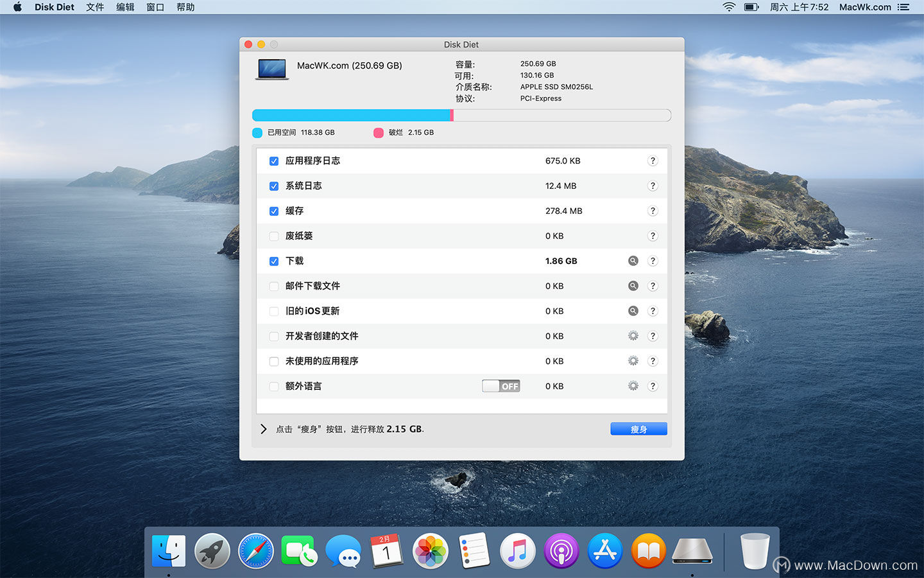Open Launchpad from the Dock
This screenshot has height=578, width=924.
(x=212, y=551)
